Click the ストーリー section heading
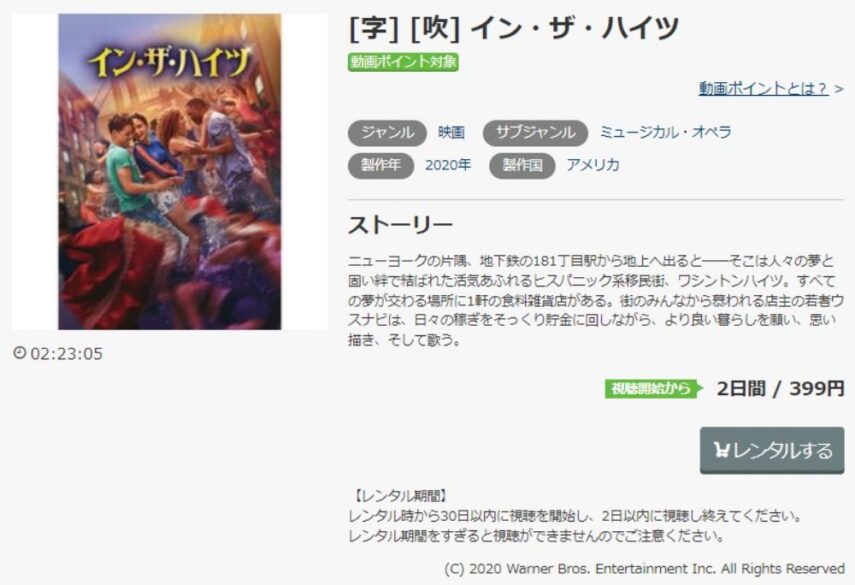The image size is (855, 585). 400,225
